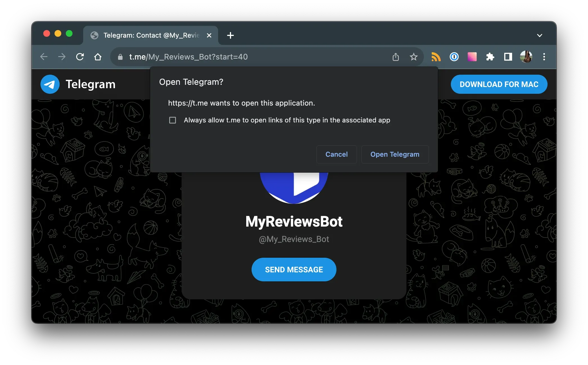Image resolution: width=588 pixels, height=365 pixels.
Task: Close the Telegram Contact tab
Action: (x=209, y=35)
